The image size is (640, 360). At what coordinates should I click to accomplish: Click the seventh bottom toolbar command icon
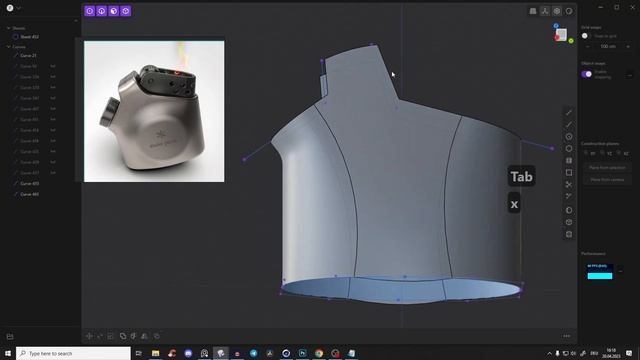(x=157, y=336)
